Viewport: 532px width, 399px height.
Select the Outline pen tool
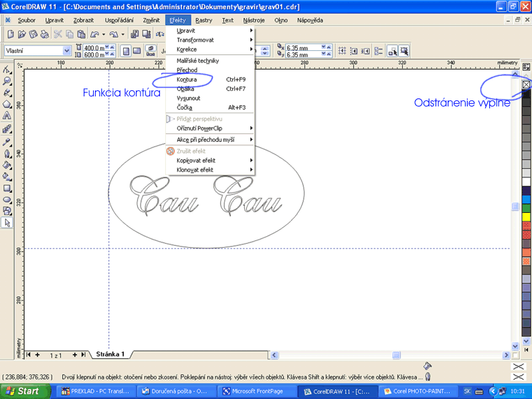(7, 153)
